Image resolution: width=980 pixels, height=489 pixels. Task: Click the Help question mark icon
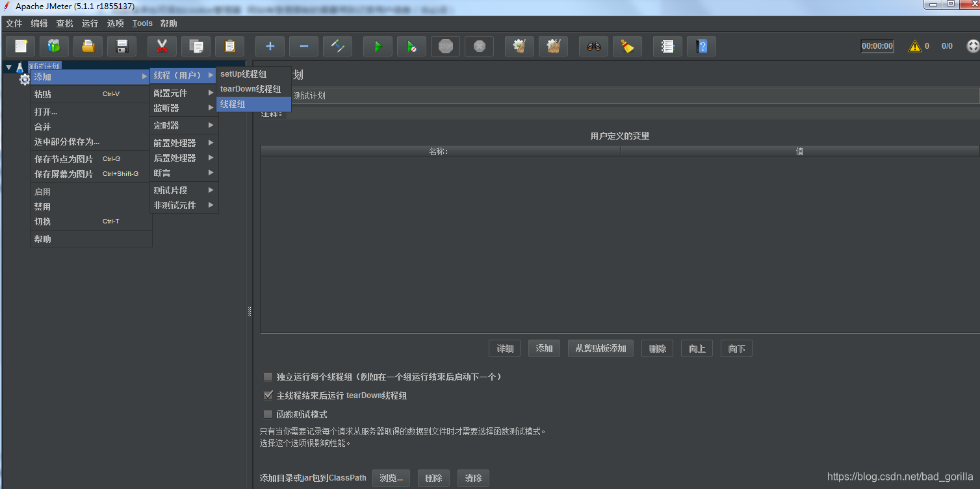pyautogui.click(x=701, y=46)
